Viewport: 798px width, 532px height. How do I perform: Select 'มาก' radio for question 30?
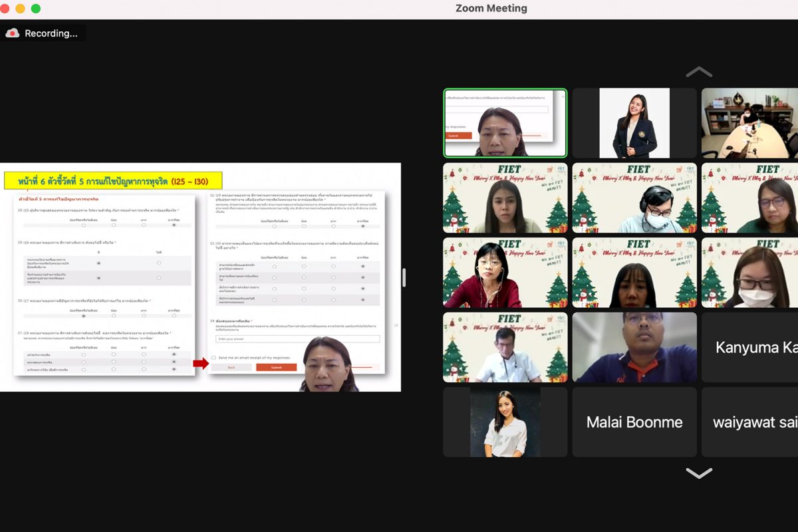pyautogui.click(x=144, y=315)
